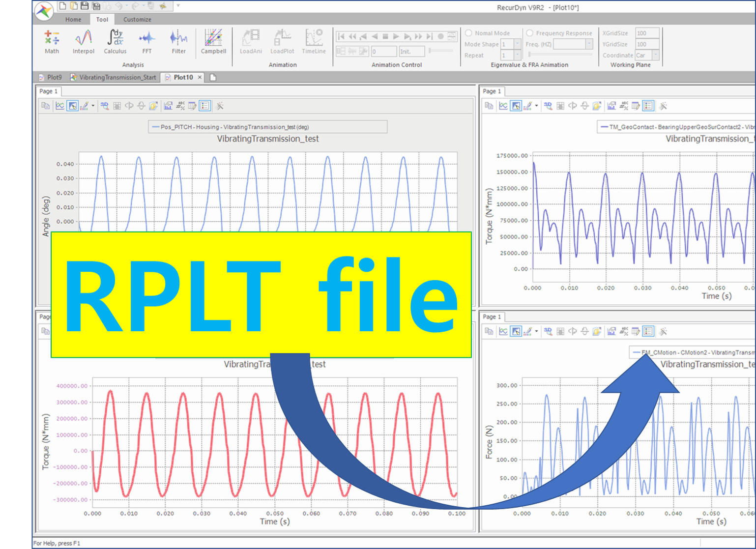Open the Mode Shape dropdown
The height and width of the screenshot is (549, 756).
[517, 44]
